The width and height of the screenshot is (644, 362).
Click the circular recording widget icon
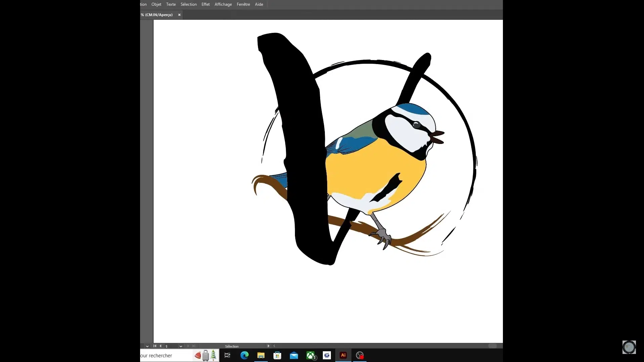click(629, 347)
